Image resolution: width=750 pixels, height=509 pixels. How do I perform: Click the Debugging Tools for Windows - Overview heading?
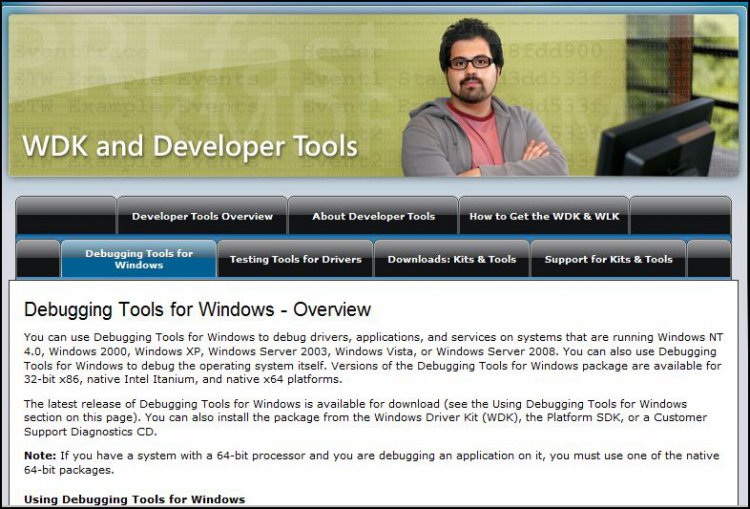pyautogui.click(x=197, y=310)
